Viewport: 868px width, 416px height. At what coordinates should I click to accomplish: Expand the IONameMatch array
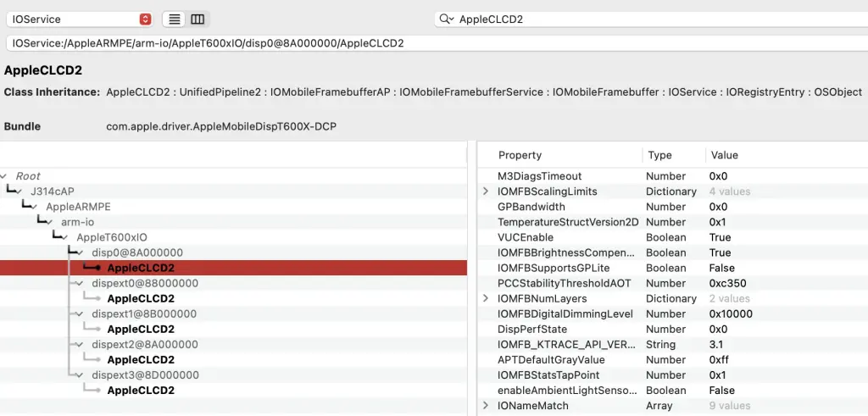point(486,406)
